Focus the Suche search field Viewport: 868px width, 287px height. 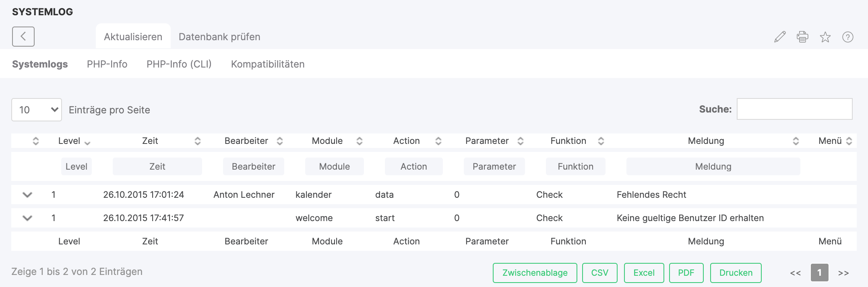click(794, 109)
